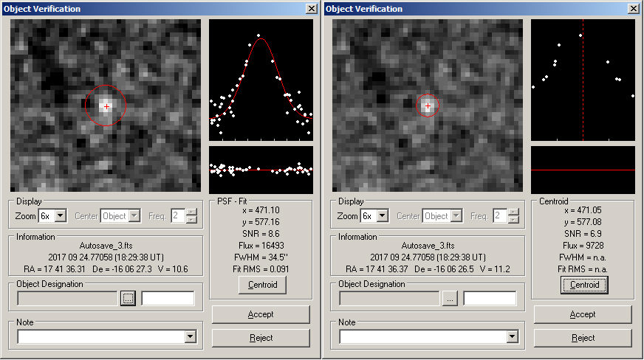Click 'FWHM = n.a.' text

[x=583, y=257]
